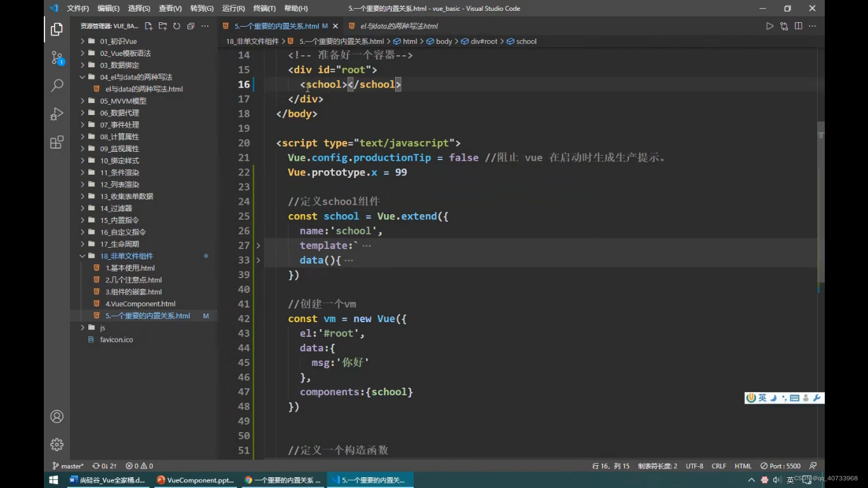868x488 pixels.
Task: Create a new file in explorer
Action: tap(149, 26)
